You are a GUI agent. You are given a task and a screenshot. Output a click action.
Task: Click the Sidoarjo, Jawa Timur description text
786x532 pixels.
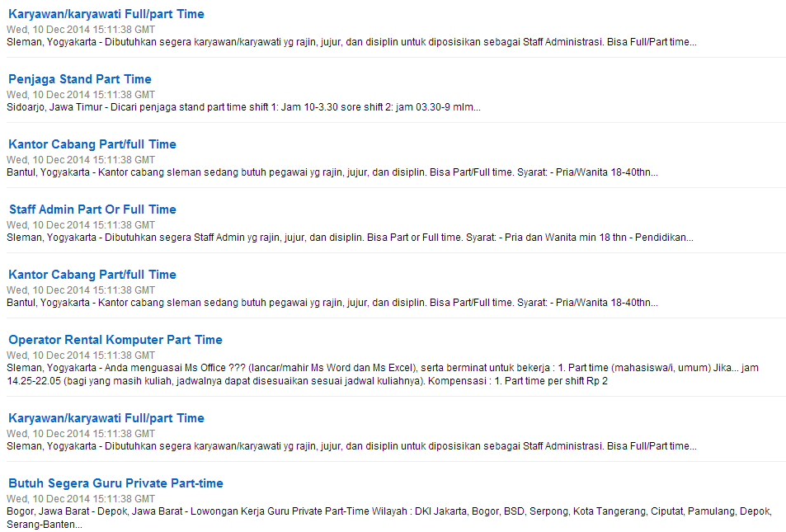coord(243,107)
